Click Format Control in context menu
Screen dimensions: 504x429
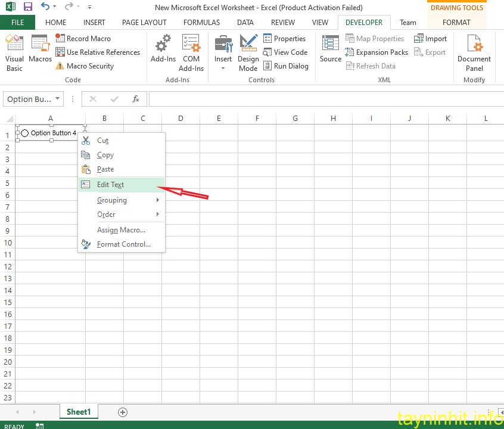coord(123,244)
